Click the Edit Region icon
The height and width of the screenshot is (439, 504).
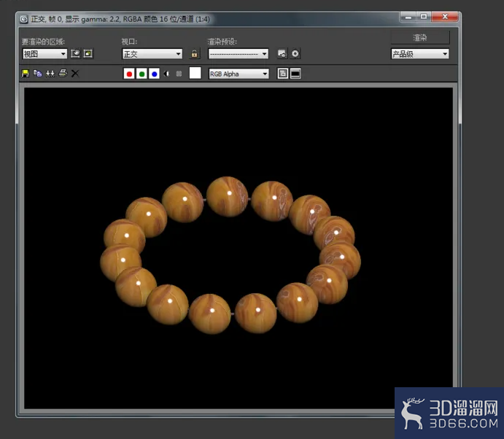[76, 53]
